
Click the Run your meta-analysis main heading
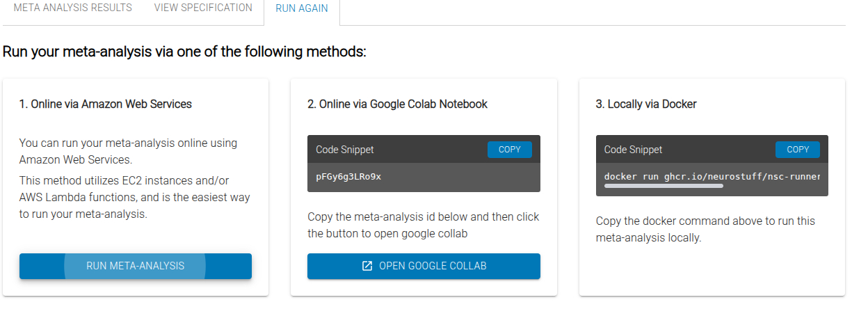click(184, 52)
